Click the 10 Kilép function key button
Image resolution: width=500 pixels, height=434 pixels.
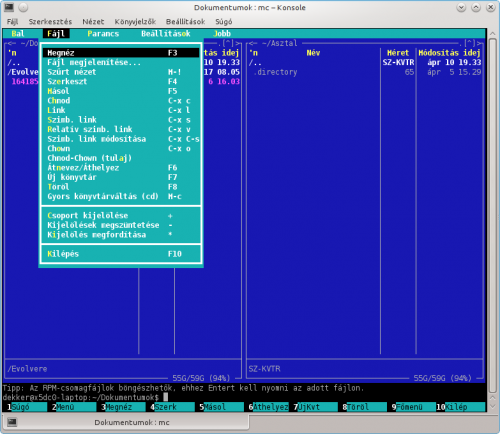coord(461,407)
